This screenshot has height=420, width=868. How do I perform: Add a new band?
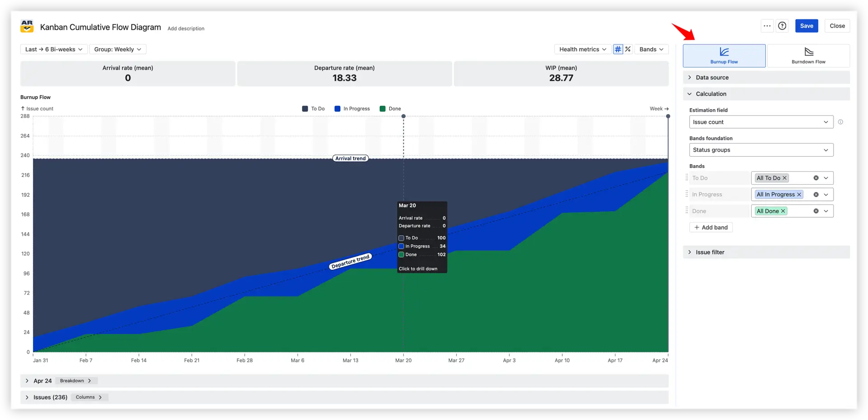pyautogui.click(x=711, y=227)
